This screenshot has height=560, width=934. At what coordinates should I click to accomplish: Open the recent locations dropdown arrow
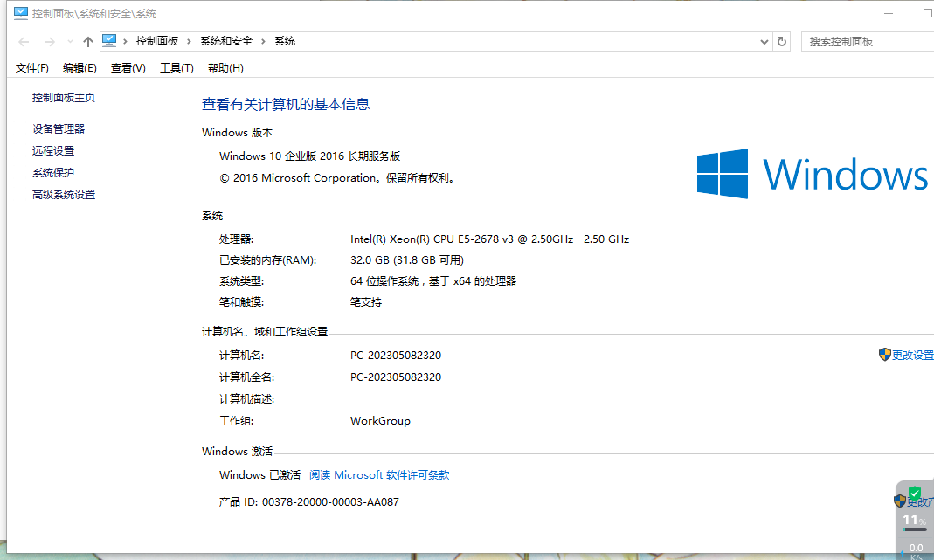click(70, 42)
